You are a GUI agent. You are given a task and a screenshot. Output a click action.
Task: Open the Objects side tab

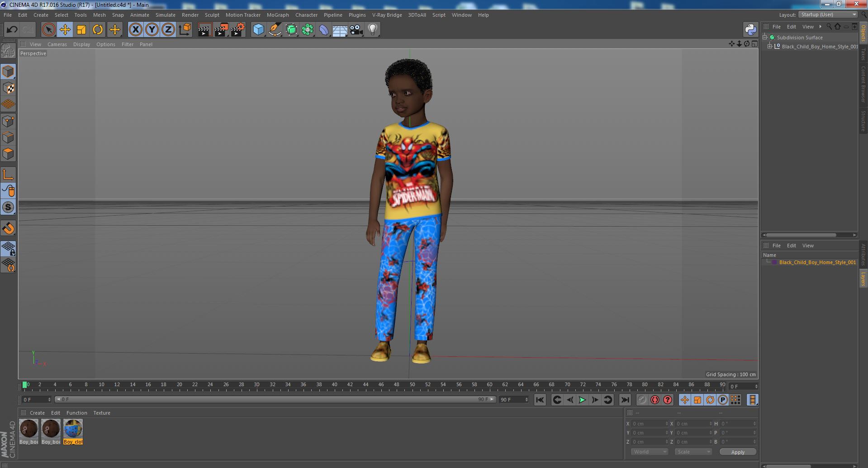863,33
